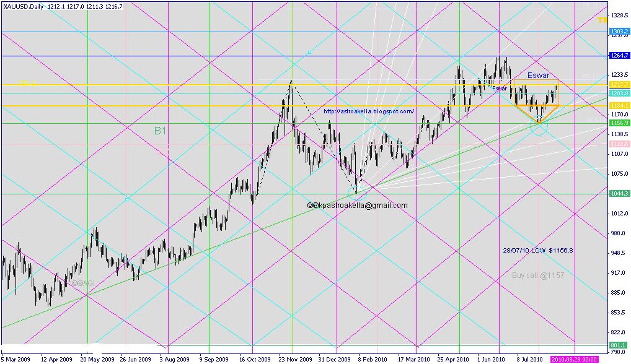Click the 917.0 price scale value

(x=618, y=273)
